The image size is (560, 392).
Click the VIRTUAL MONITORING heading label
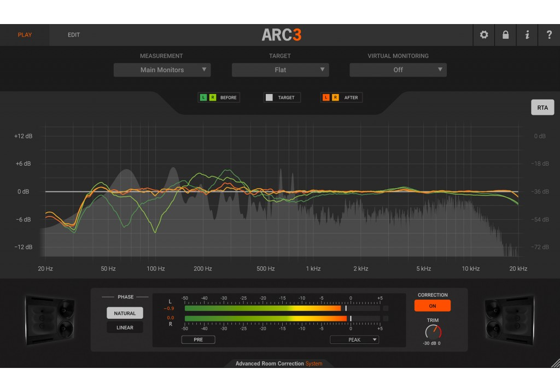(398, 56)
